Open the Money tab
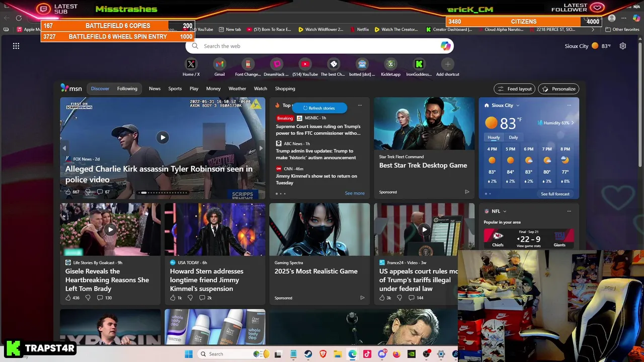The image size is (644, 362). click(x=213, y=88)
